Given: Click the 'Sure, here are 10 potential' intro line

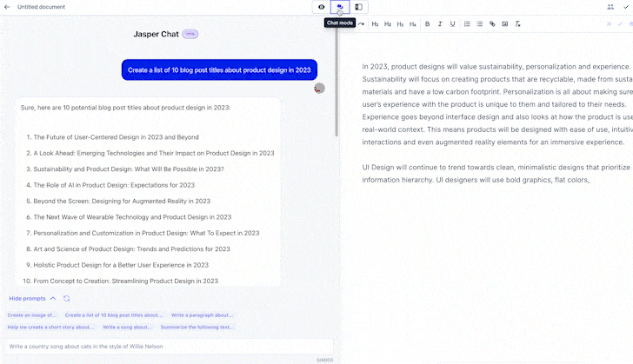Looking at the screenshot, I should click(x=125, y=108).
